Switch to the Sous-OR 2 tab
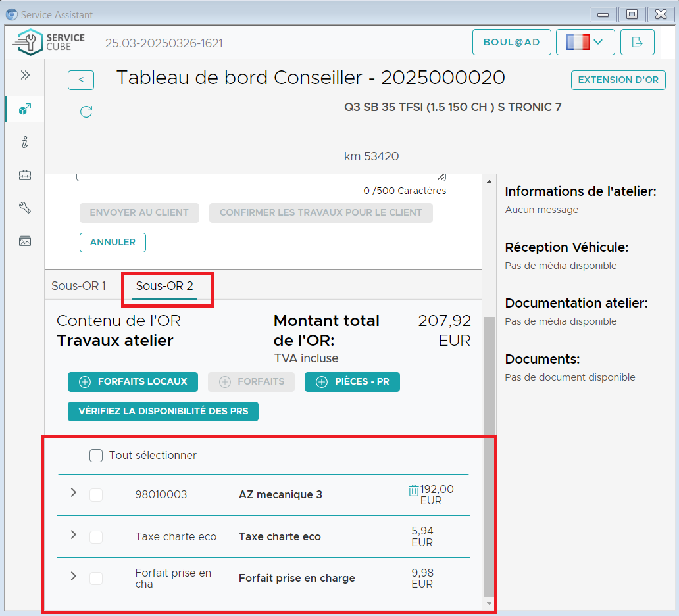The width and height of the screenshot is (679, 616). (164, 286)
